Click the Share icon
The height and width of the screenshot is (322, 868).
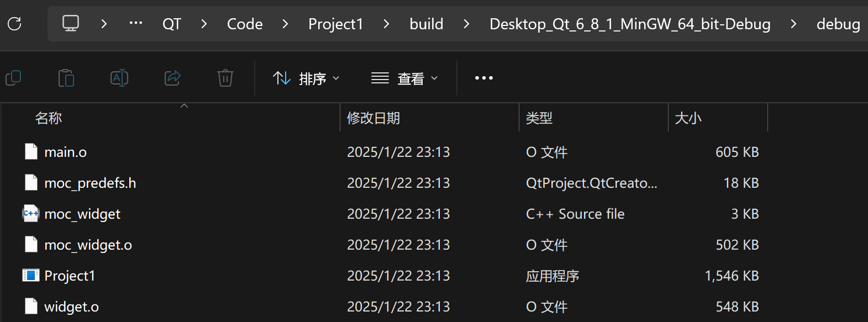pyautogui.click(x=172, y=77)
